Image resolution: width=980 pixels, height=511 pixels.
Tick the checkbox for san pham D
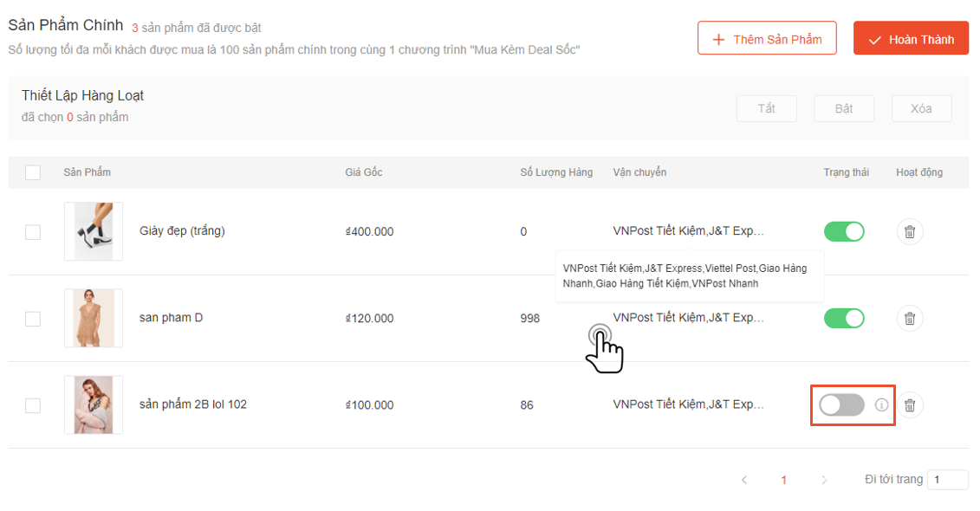tap(33, 319)
